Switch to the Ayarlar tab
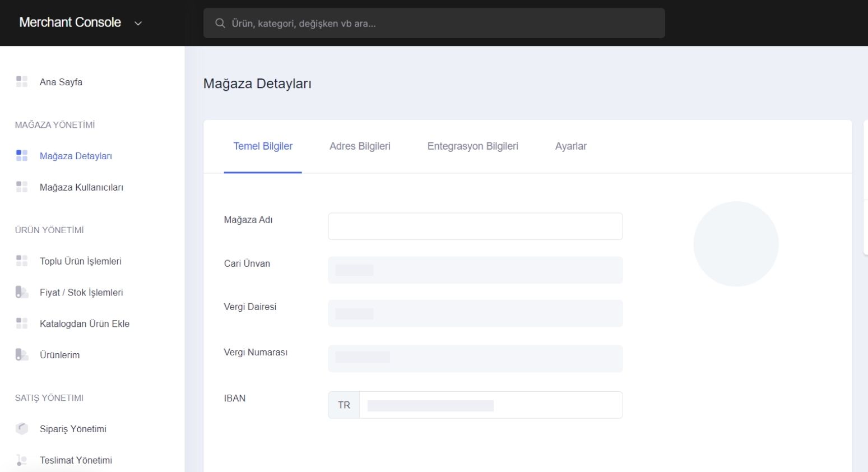The image size is (868, 472). click(570, 146)
